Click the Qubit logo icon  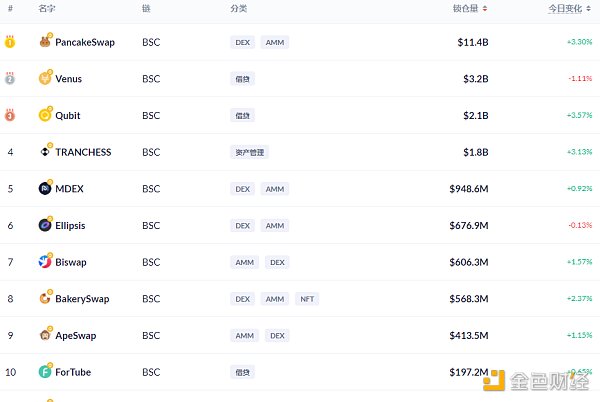tap(45, 115)
